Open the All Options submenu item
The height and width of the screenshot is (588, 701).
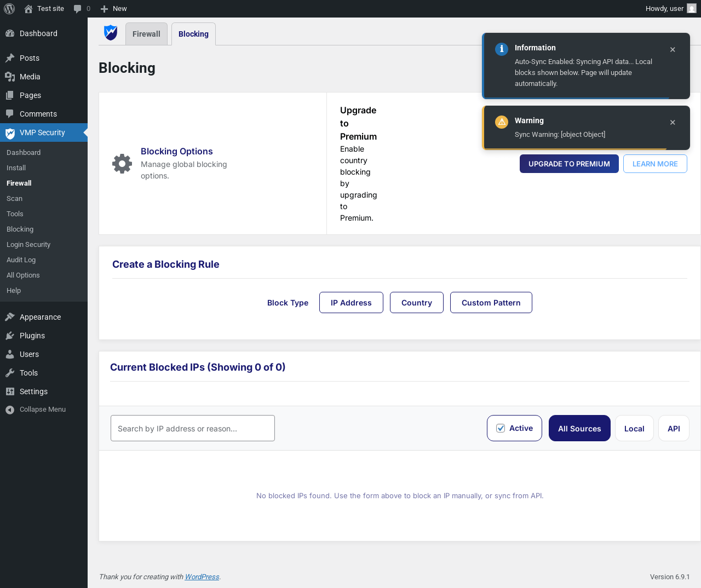click(23, 275)
